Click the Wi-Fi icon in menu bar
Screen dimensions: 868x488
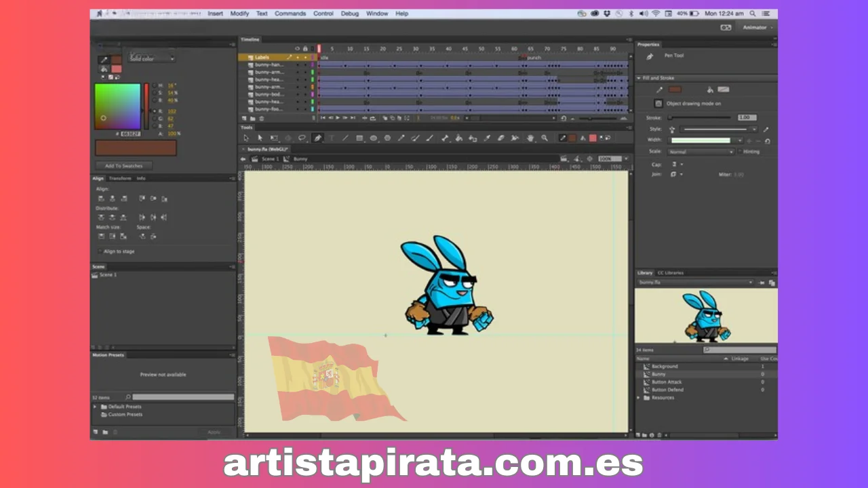coord(655,14)
